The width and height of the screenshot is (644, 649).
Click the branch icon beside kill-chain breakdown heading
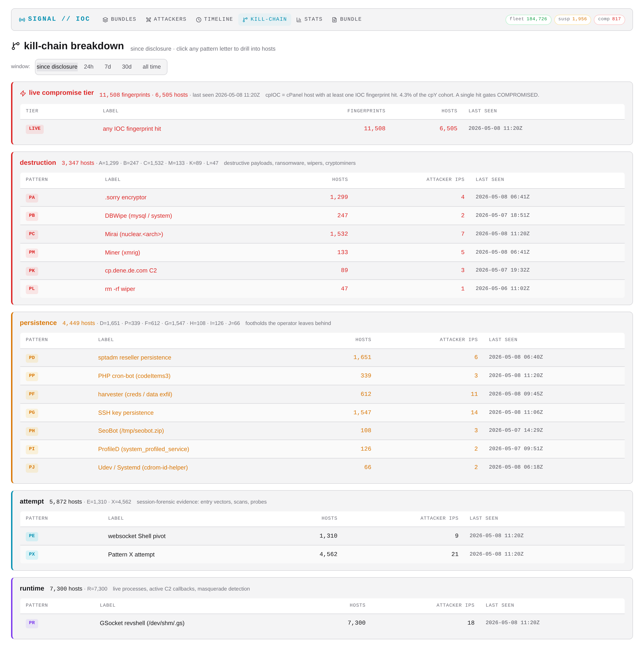(16, 46)
